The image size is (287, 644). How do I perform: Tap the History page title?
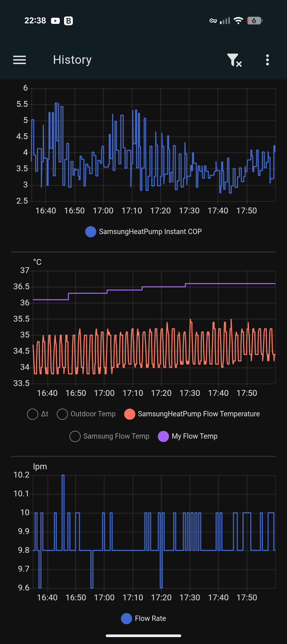point(72,60)
